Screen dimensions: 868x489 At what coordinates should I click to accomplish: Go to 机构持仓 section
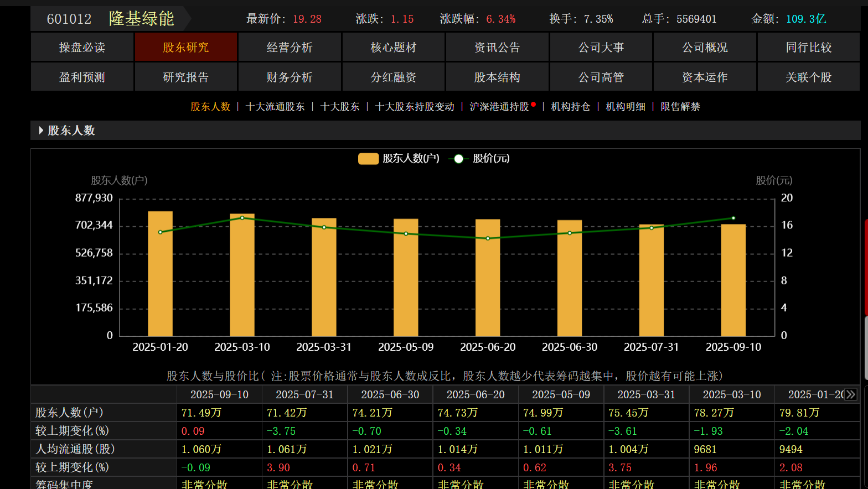coord(571,107)
